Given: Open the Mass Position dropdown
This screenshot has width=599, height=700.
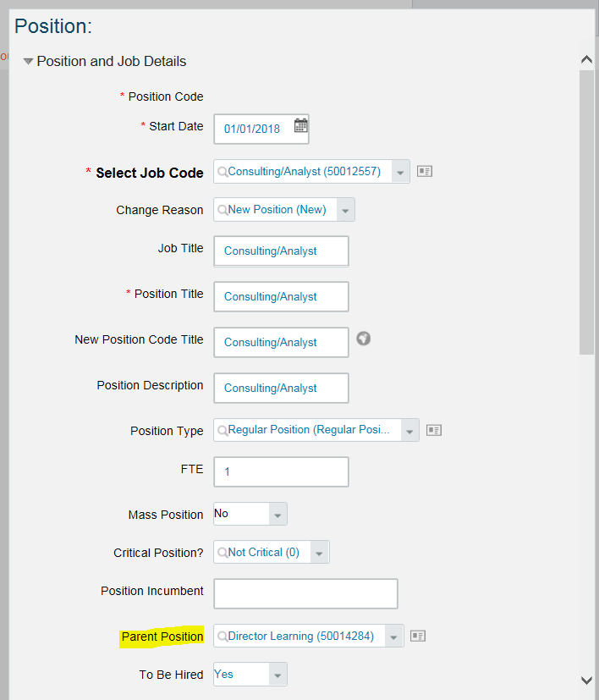Looking at the screenshot, I should tap(250, 514).
